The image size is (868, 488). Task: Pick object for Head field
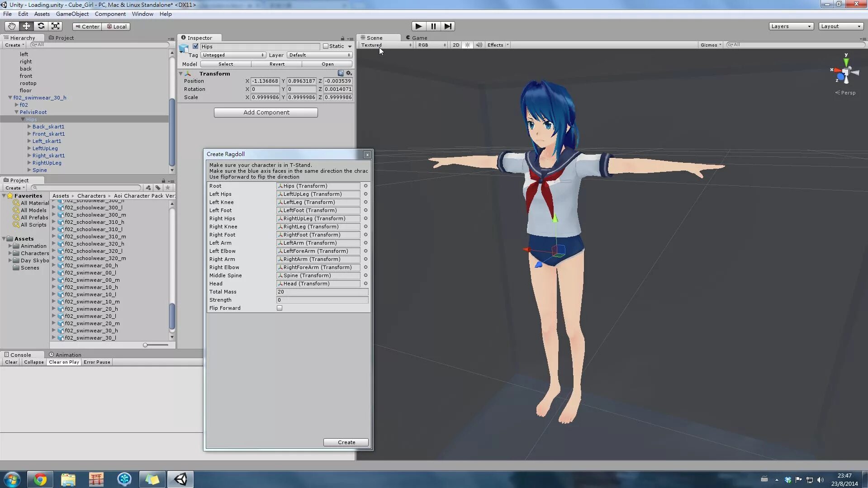click(x=365, y=284)
